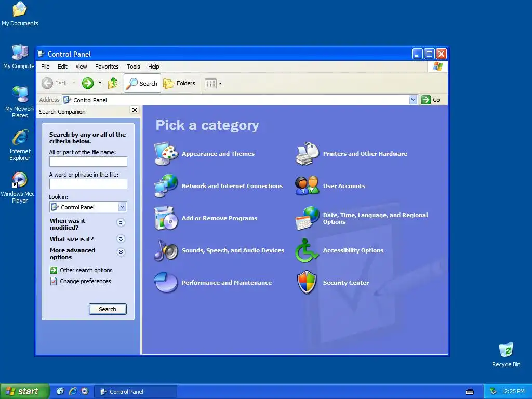532x399 pixels.
Task: Open the Favorites menu
Action: click(x=107, y=66)
